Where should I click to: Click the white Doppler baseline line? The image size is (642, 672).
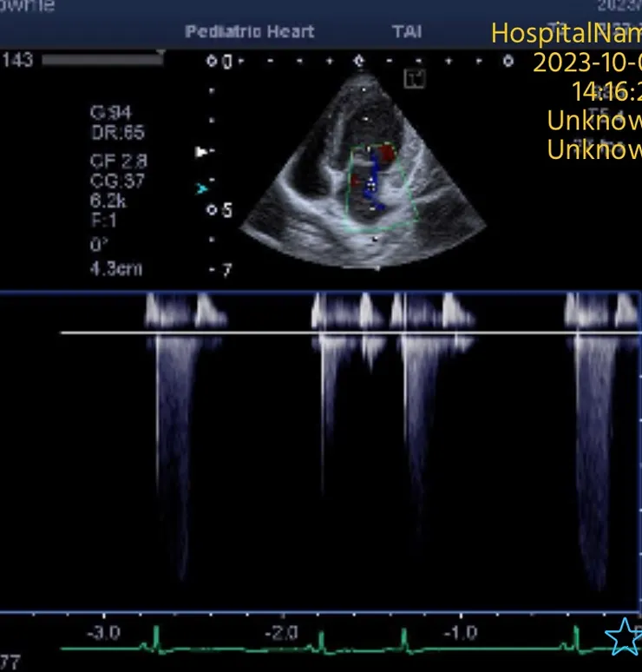point(350,333)
